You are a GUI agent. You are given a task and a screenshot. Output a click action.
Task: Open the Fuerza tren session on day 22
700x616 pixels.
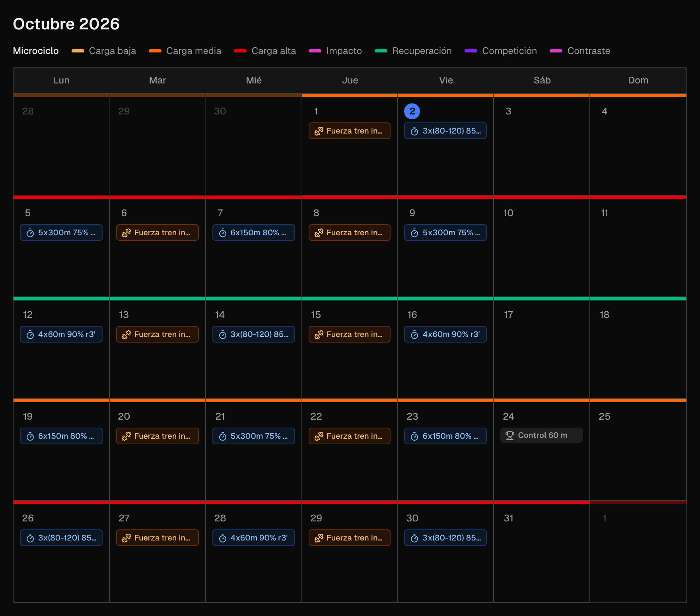[350, 436]
